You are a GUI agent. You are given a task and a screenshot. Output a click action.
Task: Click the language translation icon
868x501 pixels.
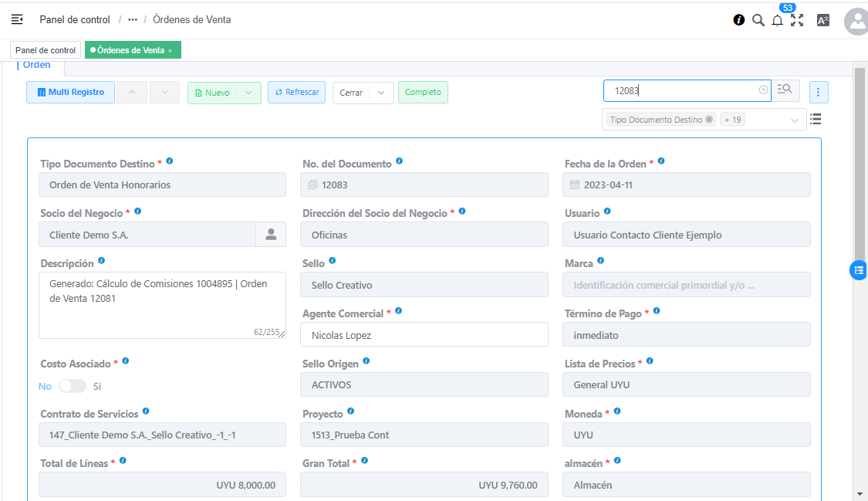(823, 20)
